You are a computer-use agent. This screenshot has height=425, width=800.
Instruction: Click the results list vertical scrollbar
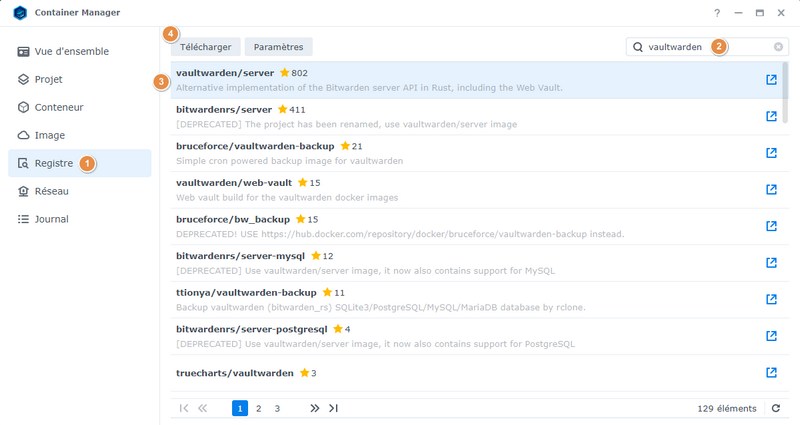pos(786,92)
